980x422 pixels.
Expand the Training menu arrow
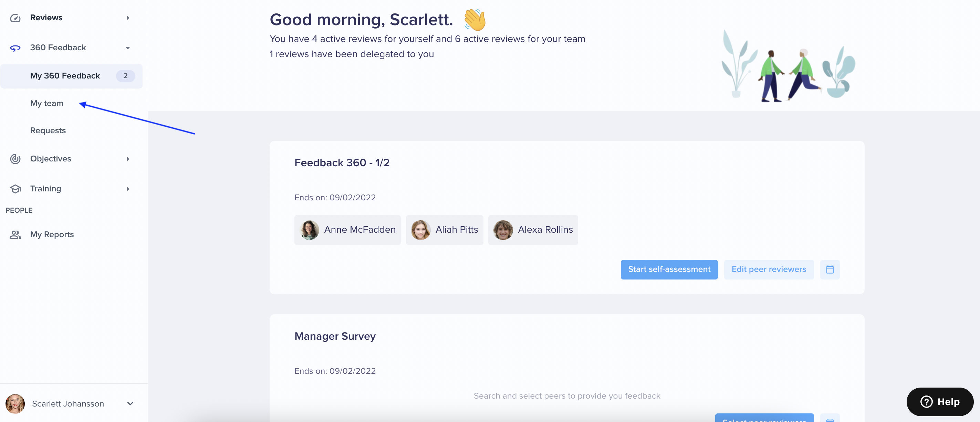point(128,189)
